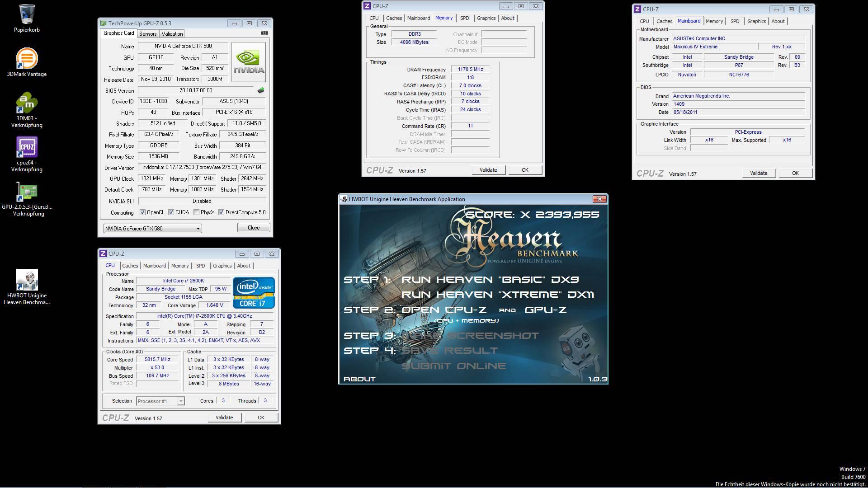Switch to the GPU-Z Sensors tab
868x488 pixels.
pyautogui.click(x=148, y=34)
